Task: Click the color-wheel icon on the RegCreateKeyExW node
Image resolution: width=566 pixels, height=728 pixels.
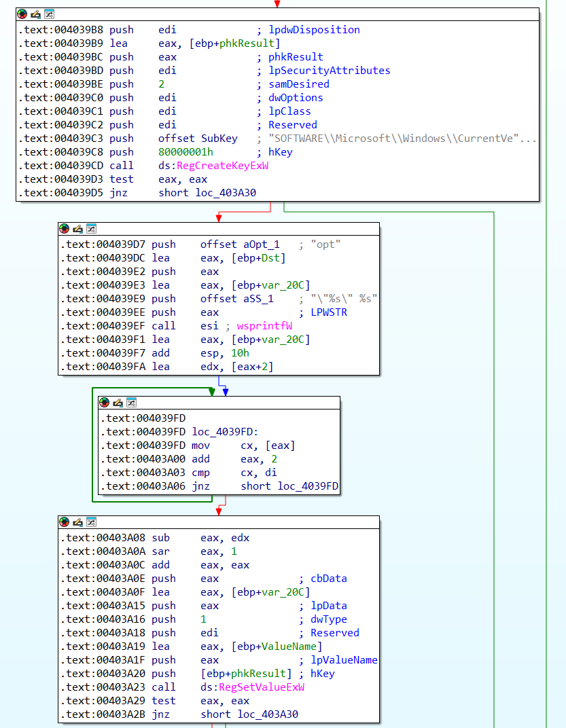Action: coord(22,14)
